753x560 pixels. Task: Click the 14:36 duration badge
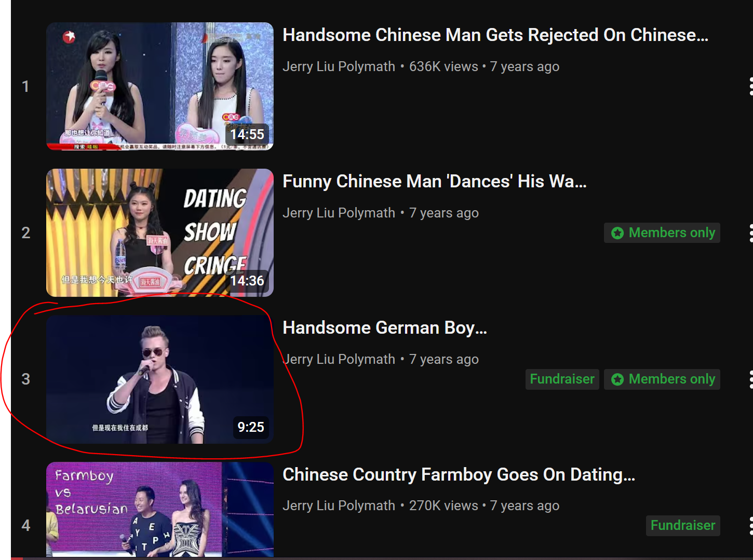point(247,281)
